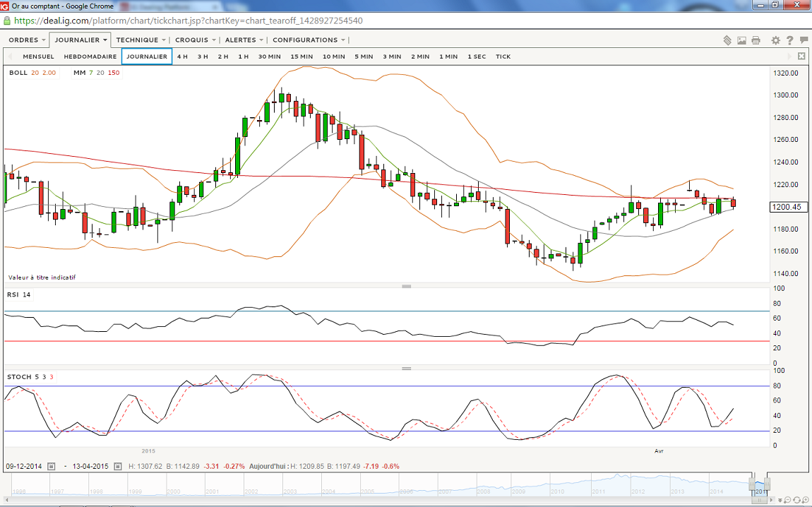This screenshot has width=812, height=507.
Task: Print the chart with printer icon
Action: [756, 40]
